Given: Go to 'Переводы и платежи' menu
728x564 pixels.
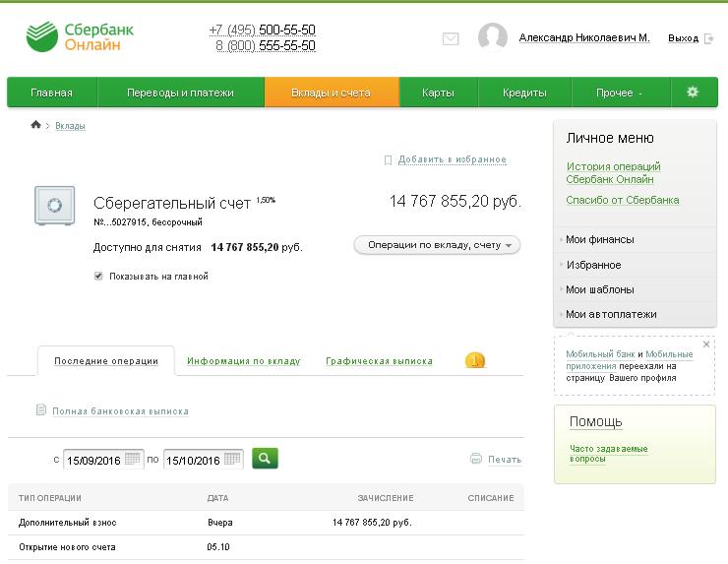Looking at the screenshot, I should pos(180,93).
